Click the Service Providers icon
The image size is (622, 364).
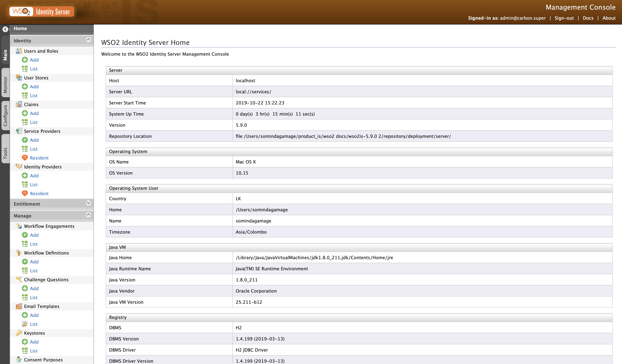tap(19, 131)
